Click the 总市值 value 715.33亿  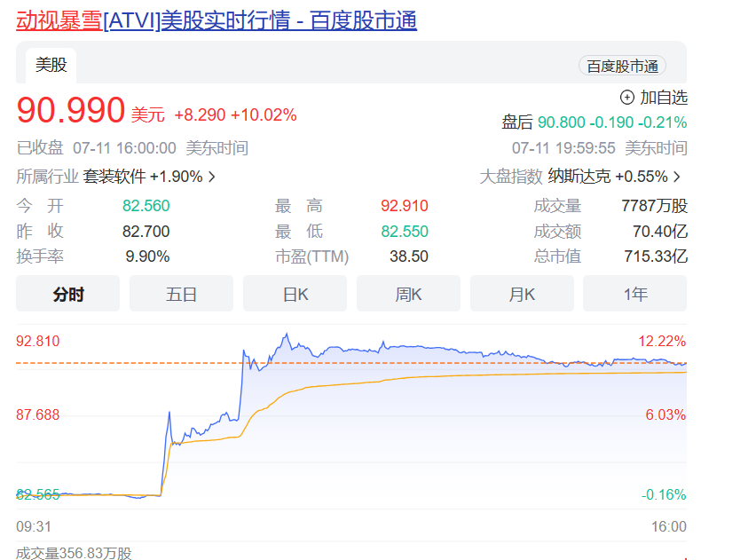656,256
